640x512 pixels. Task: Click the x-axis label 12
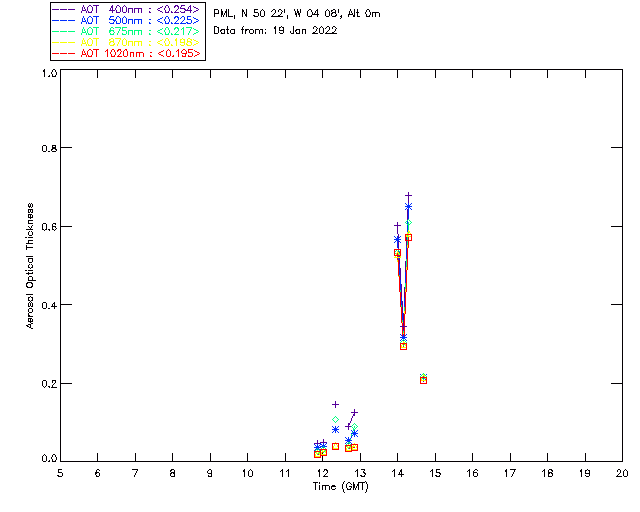(x=322, y=473)
